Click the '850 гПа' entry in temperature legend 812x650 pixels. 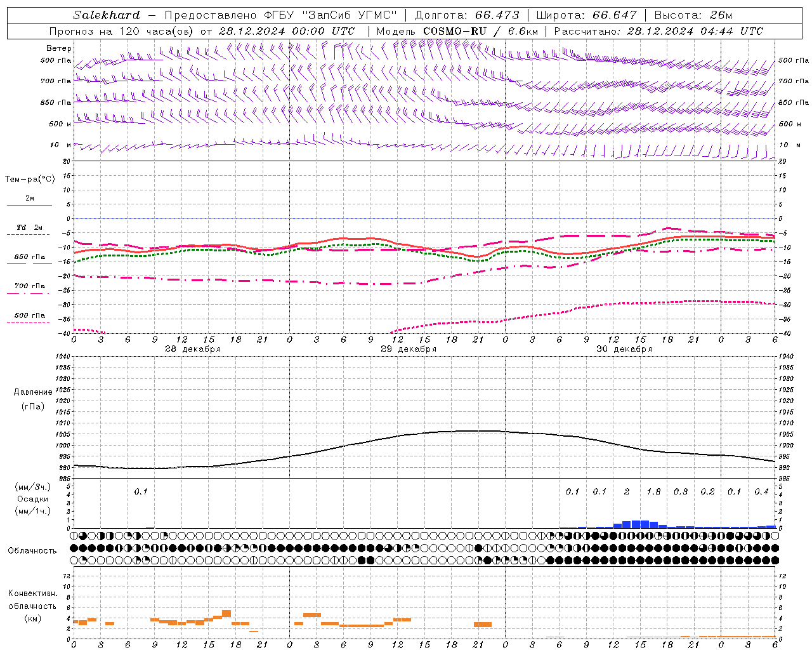[30, 257]
